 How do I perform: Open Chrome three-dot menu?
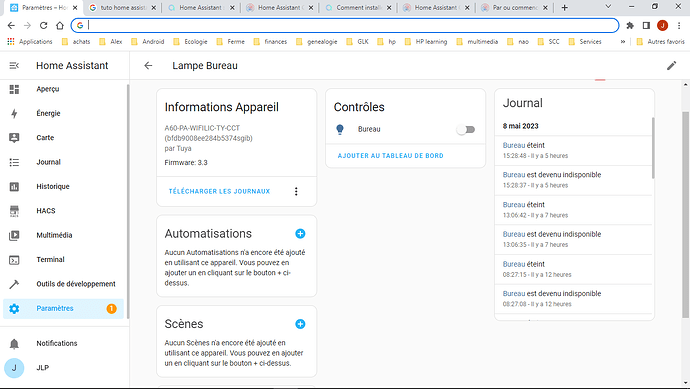[x=679, y=26]
